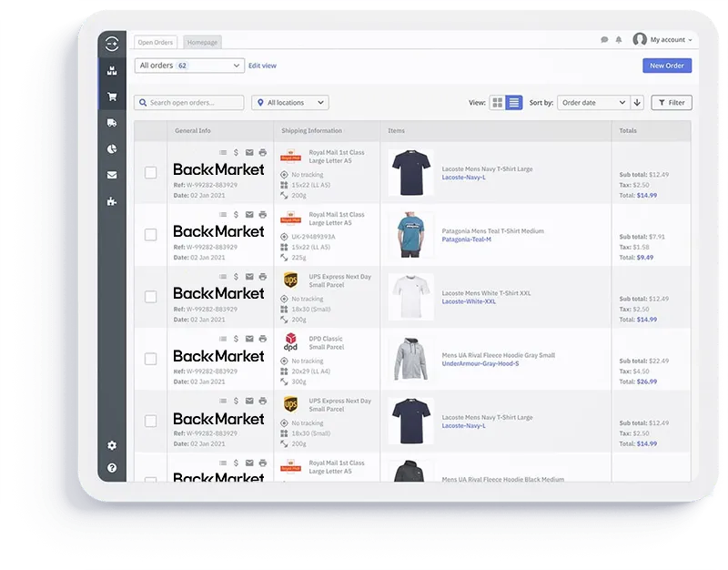The image size is (728, 570).
Task: Focus the Search open orders field
Action: (x=189, y=103)
